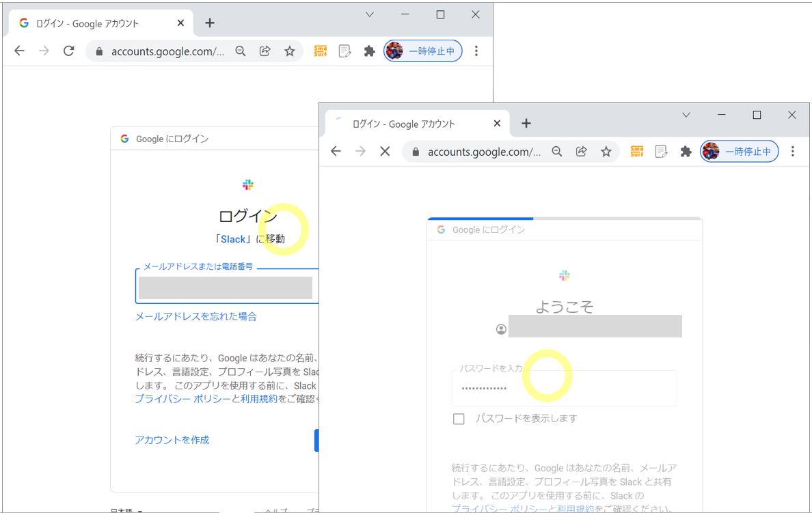Click the zoom magnifier in the back window's address bar
This screenshot has height=513, width=812.
coord(240,51)
